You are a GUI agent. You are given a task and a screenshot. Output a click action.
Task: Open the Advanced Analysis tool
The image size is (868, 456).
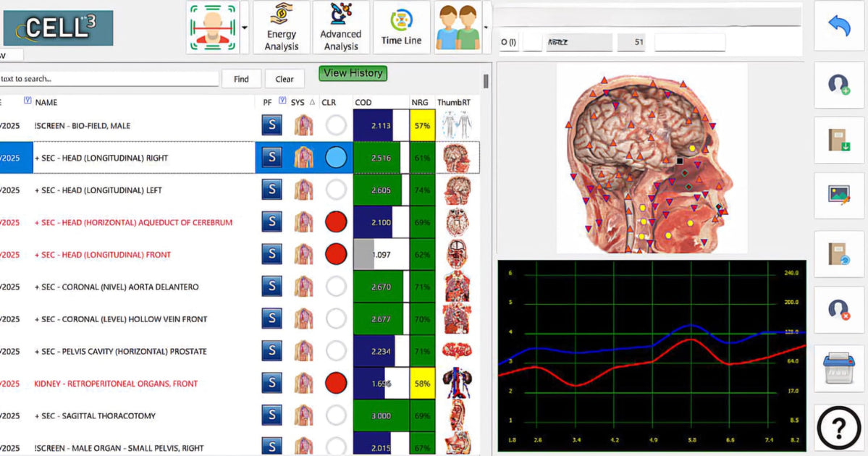tap(340, 27)
